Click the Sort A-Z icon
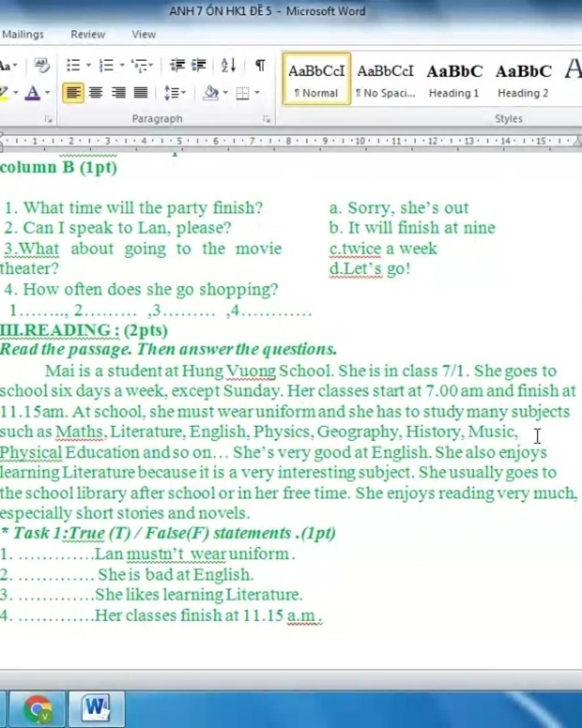 [228, 65]
